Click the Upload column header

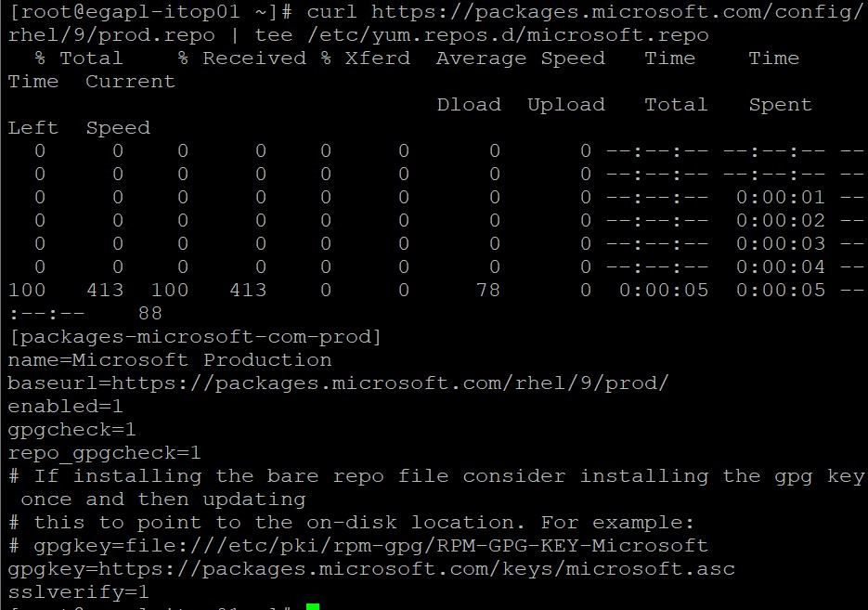(x=566, y=105)
